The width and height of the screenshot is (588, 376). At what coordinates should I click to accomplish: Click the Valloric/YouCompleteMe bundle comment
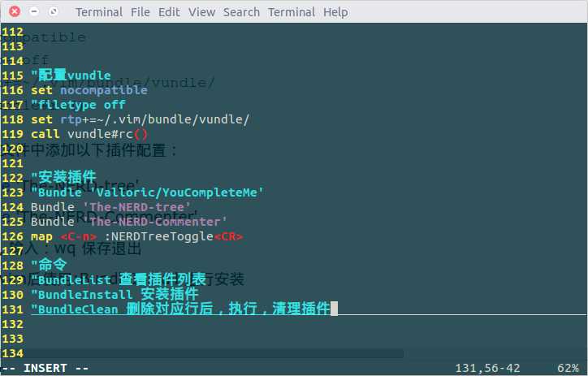tap(147, 192)
